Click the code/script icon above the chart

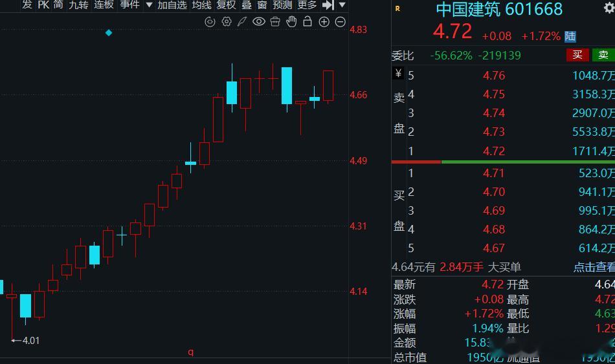click(210, 22)
